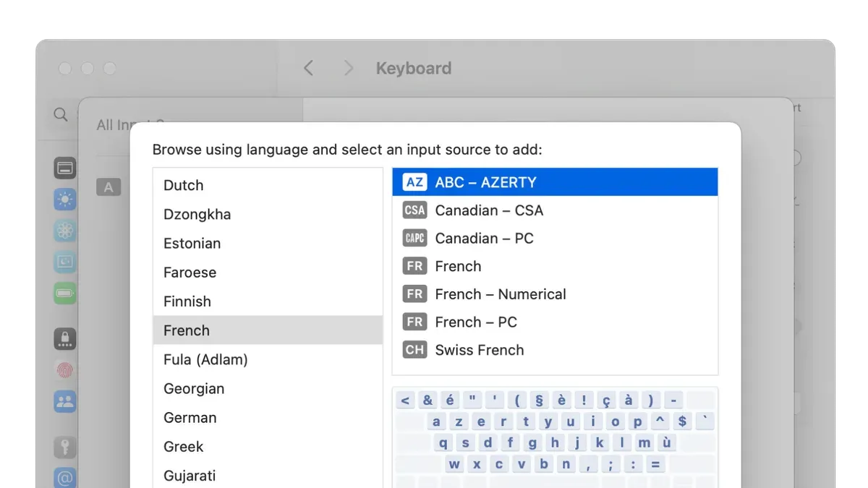Select Fula (Adlam) language

tap(268, 359)
